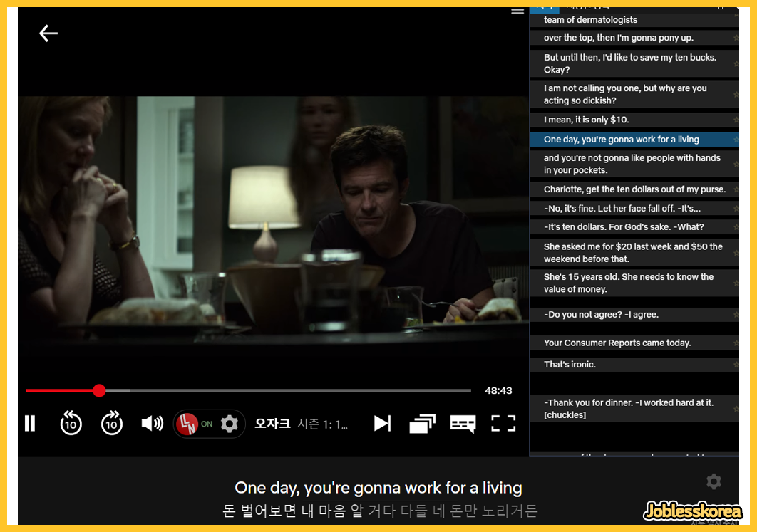Play the next episode
The height and width of the screenshot is (532, 757).
click(382, 424)
